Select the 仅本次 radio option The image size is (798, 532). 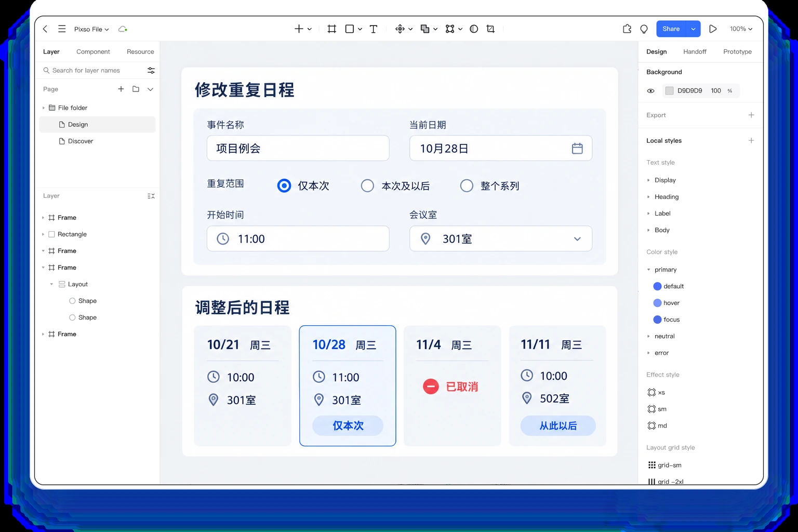(x=284, y=185)
